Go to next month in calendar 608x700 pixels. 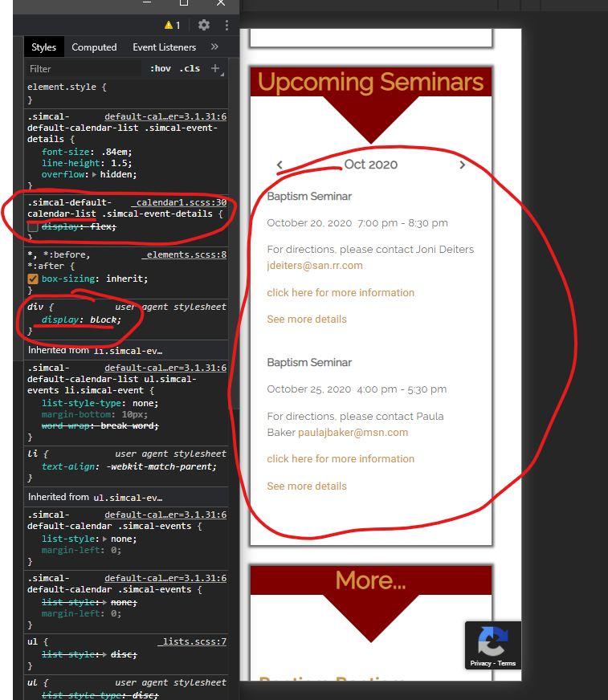point(462,165)
